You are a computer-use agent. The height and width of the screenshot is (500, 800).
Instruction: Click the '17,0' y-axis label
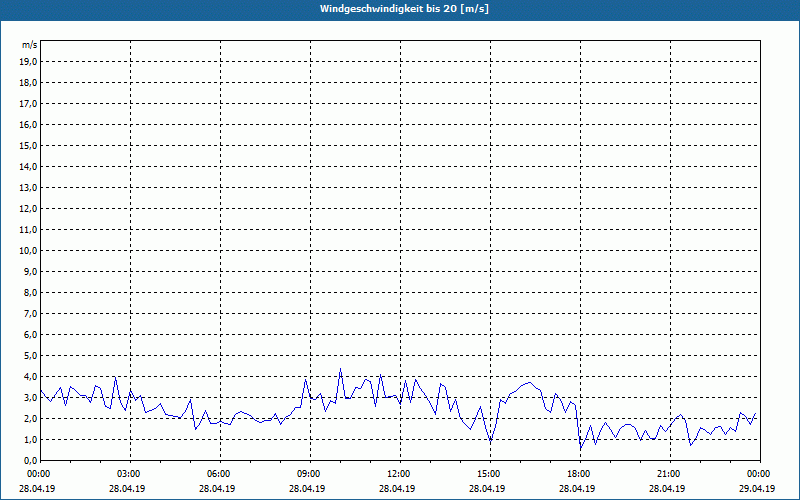tap(29, 104)
